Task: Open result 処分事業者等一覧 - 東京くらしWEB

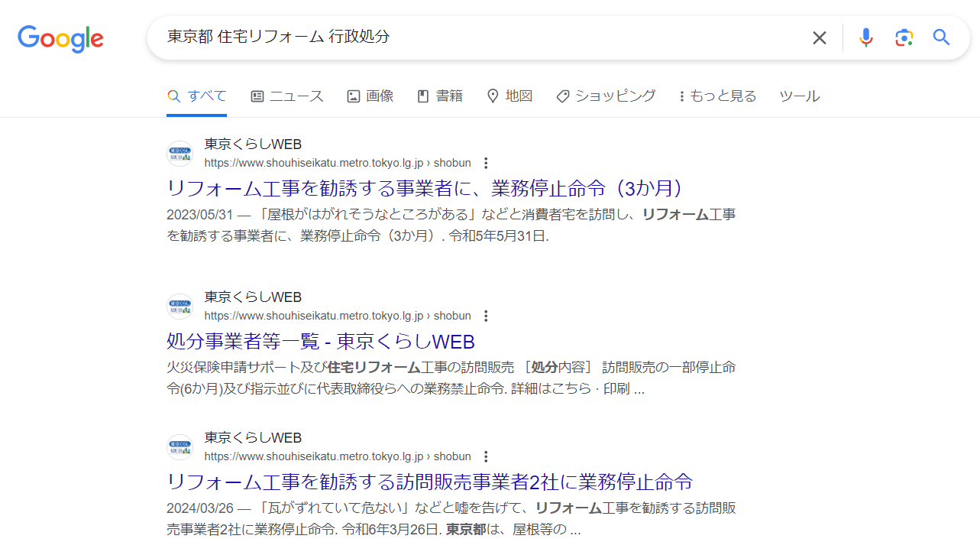Action: coord(321,341)
